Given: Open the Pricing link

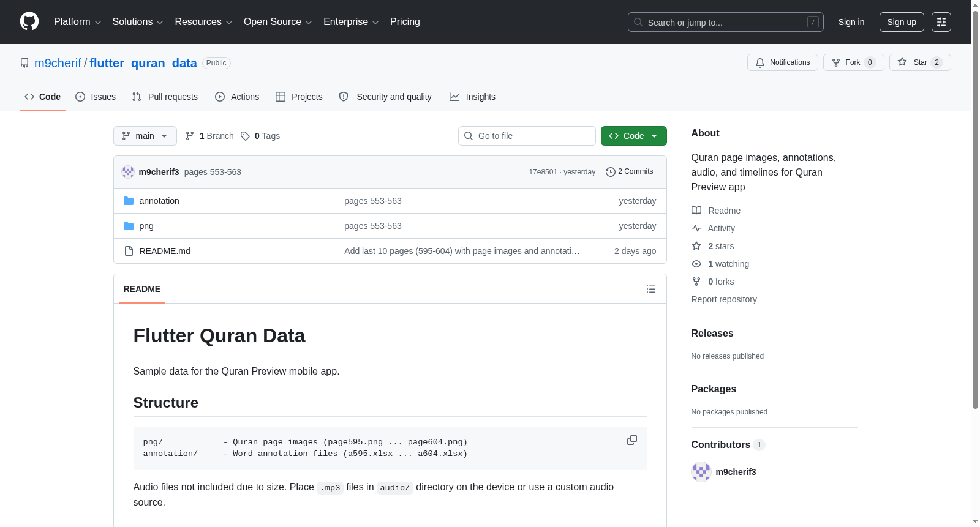Looking at the screenshot, I should click(x=405, y=22).
